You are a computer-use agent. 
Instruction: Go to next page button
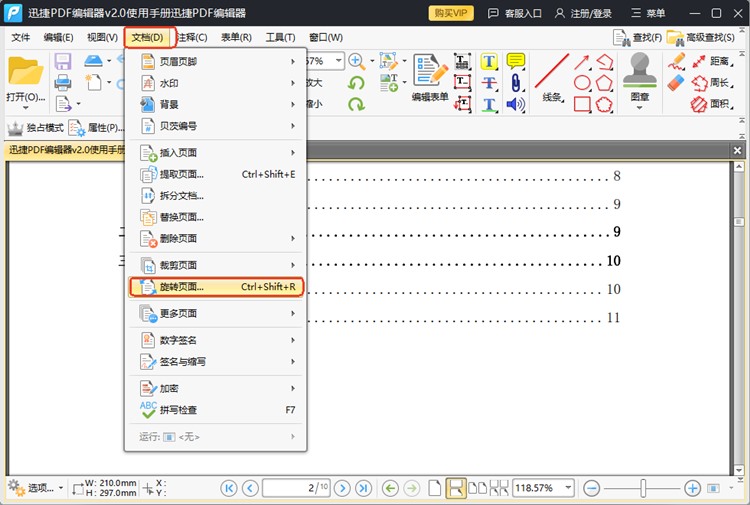point(342,488)
